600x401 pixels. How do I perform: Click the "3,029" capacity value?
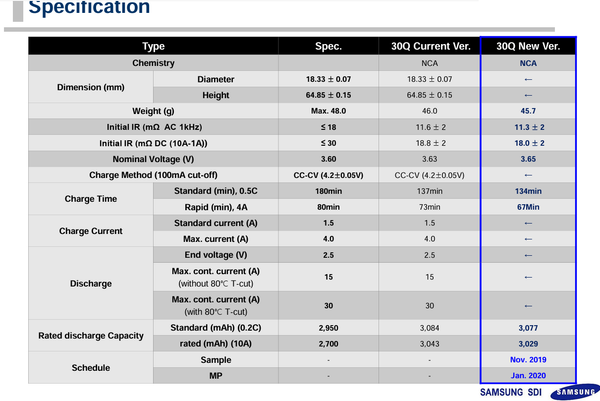coord(528,344)
